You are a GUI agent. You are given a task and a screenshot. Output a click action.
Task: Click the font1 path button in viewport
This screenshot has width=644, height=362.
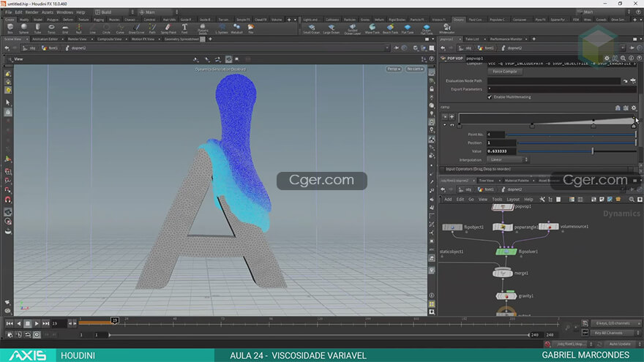[50, 48]
